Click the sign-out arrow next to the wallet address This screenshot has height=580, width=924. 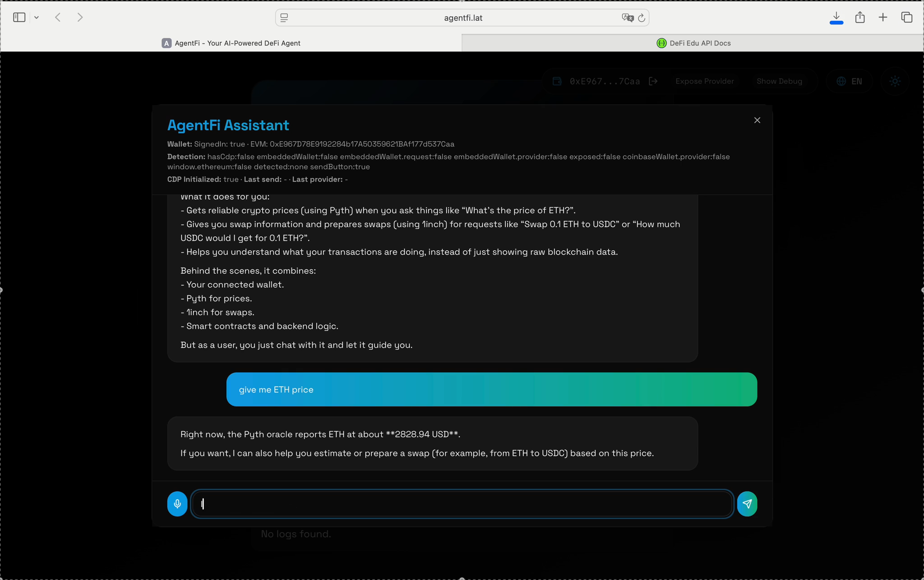pos(653,81)
